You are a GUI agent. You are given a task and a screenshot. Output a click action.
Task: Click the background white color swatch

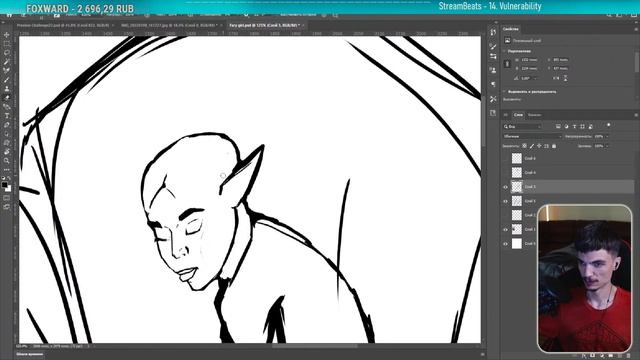[x=9, y=189]
